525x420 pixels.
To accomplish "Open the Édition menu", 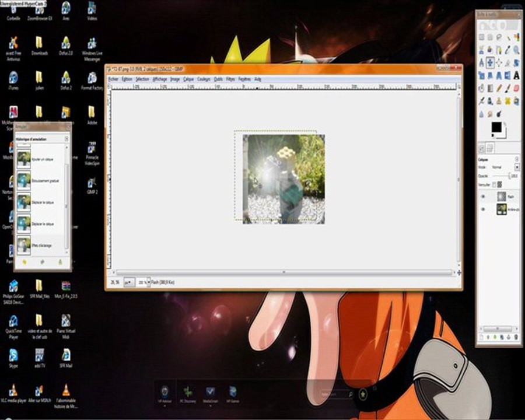I will (127, 79).
